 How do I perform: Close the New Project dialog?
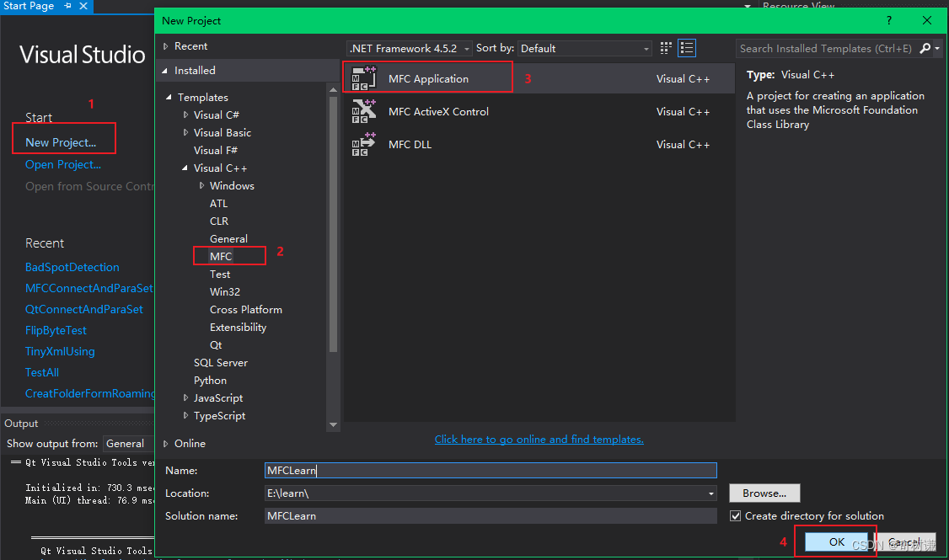(x=926, y=20)
